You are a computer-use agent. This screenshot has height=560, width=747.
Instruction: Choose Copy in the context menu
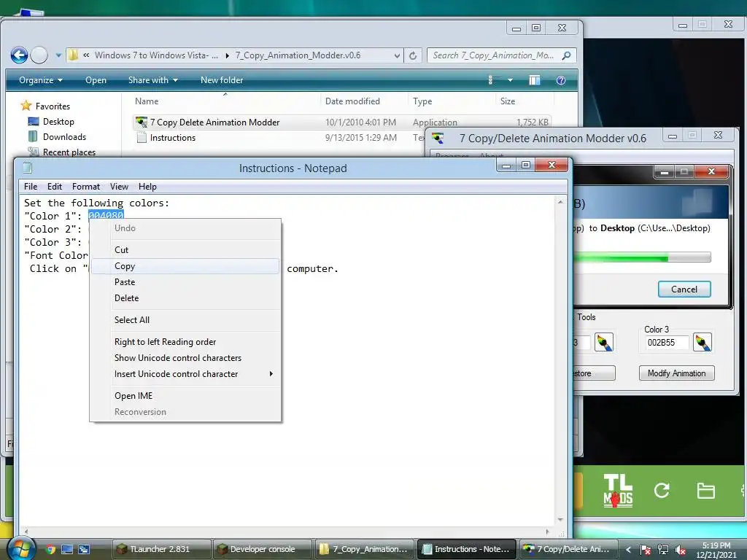[185, 266]
